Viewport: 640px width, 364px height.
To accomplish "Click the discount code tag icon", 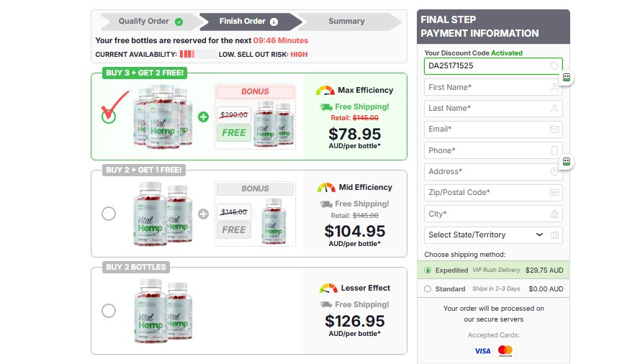I will pyautogui.click(x=554, y=66).
